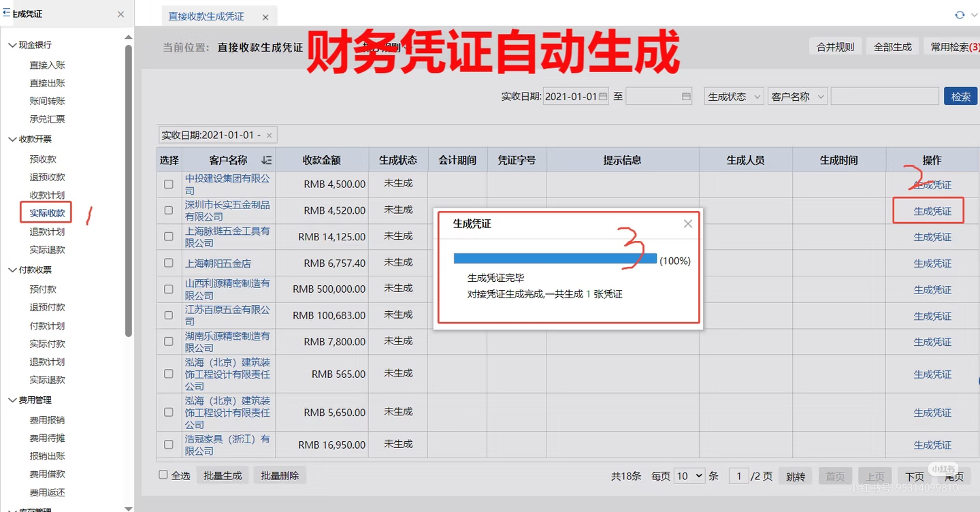Close the 生成凭证 sidebar panel

coord(120,14)
